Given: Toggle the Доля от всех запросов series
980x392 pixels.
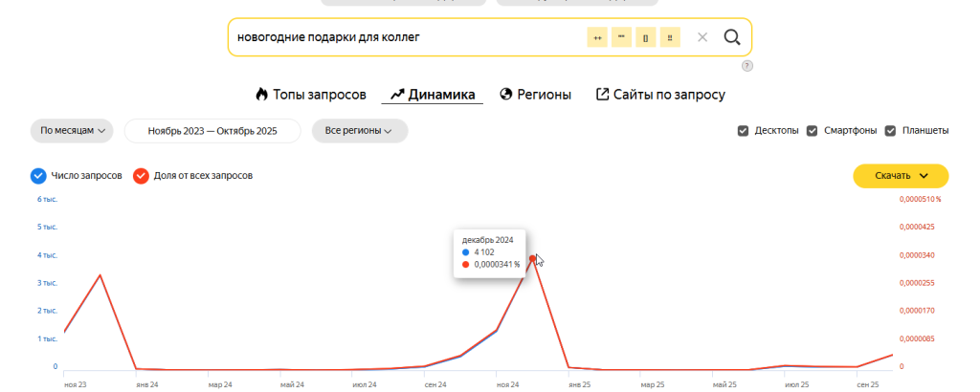Looking at the screenshot, I should (141, 176).
